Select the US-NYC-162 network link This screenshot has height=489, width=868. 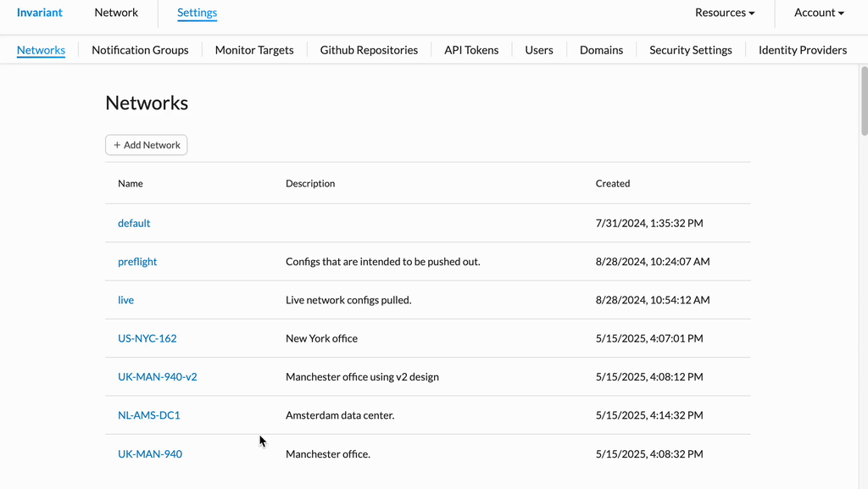click(x=147, y=338)
